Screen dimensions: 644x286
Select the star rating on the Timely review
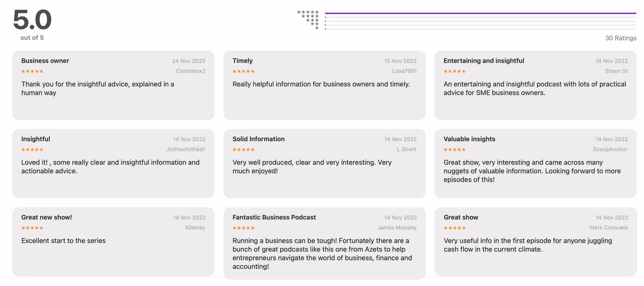[243, 71]
